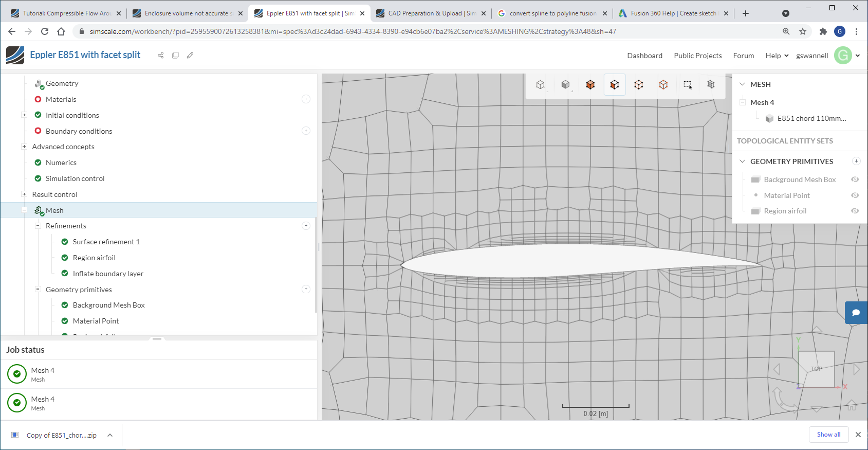The width and height of the screenshot is (868, 450).
Task: Toggle visibility of Background Mesh Box
Action: pos(855,179)
